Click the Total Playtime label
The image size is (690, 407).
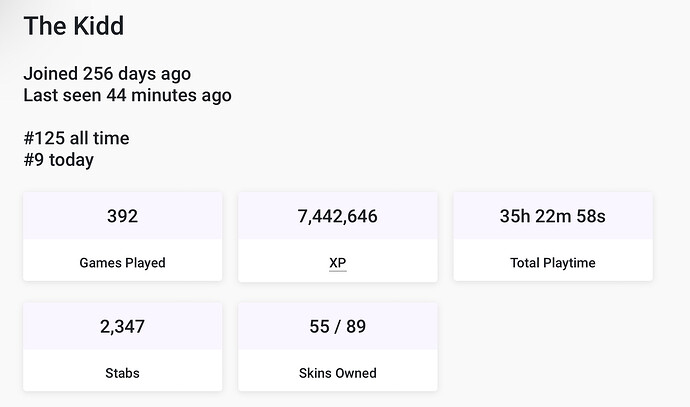(553, 263)
